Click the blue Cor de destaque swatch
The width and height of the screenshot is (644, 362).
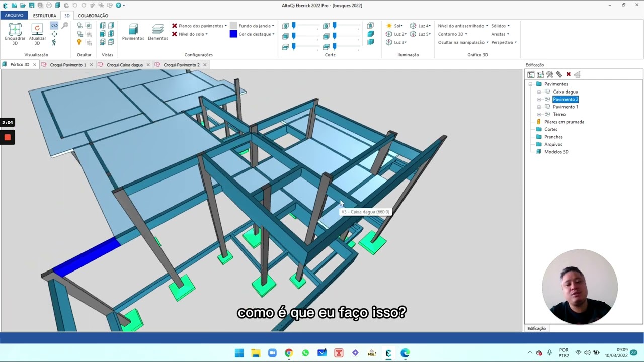tap(233, 34)
